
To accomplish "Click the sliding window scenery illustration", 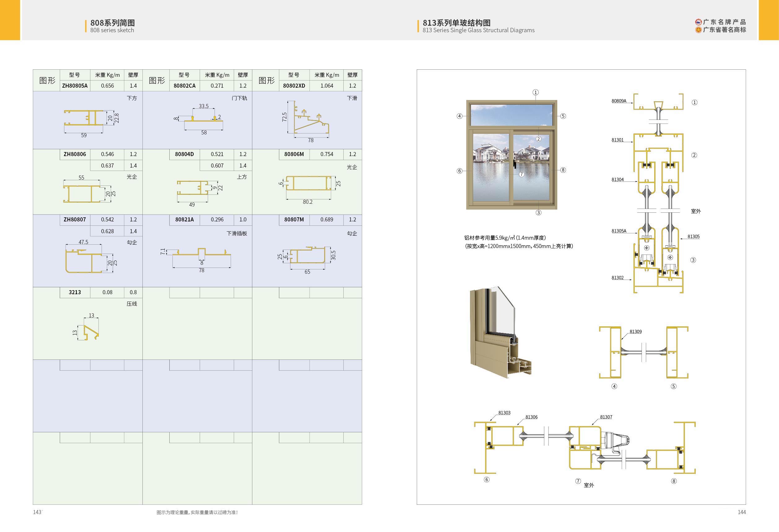I will (x=511, y=155).
